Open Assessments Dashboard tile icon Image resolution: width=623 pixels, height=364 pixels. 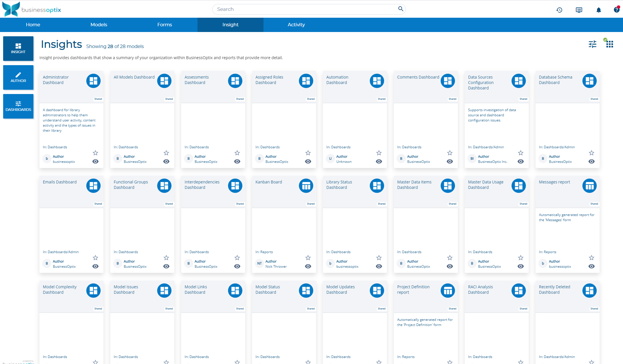pos(235,81)
